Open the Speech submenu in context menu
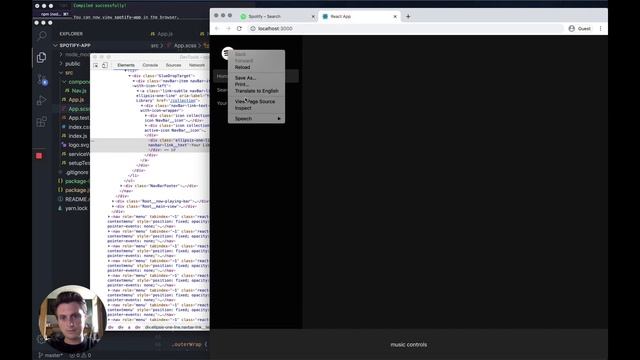This screenshot has width=640, height=360. 256,118
